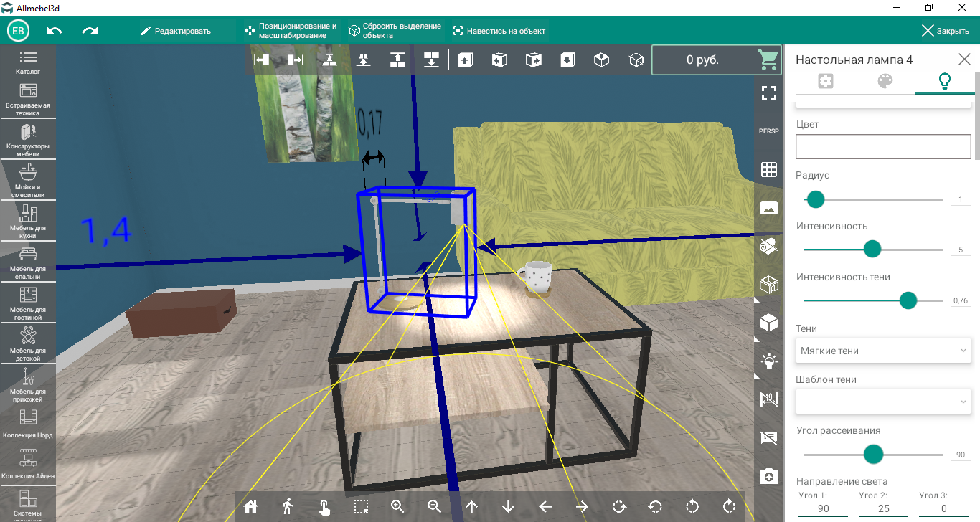980x522 pixels.
Task: Open Конструкторы мебели category
Action: [28, 140]
